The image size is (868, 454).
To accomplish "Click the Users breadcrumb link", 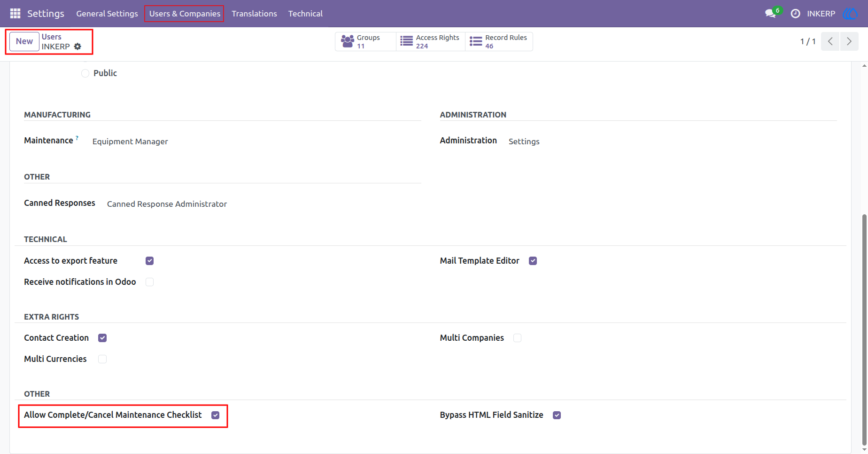I will tap(52, 37).
